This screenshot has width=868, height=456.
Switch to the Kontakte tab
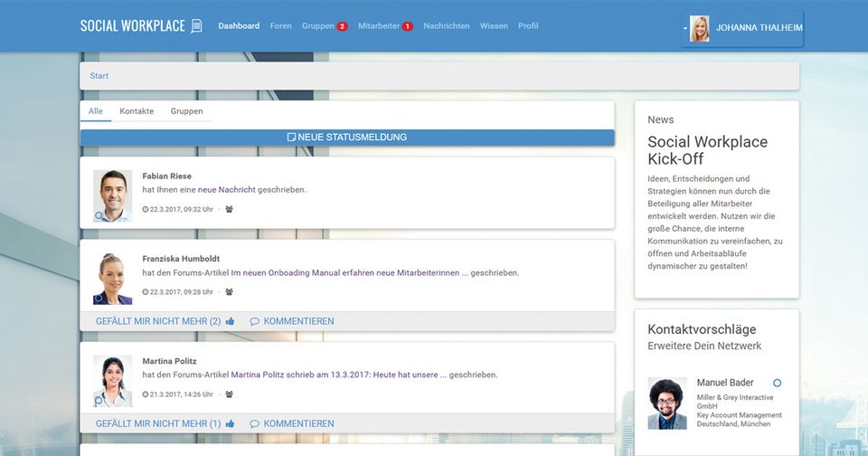[x=137, y=111]
